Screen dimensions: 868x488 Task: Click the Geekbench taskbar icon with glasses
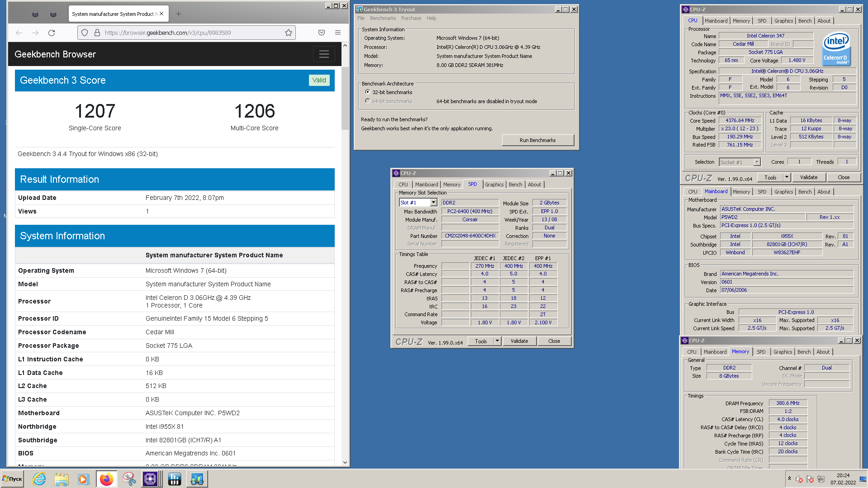197,479
